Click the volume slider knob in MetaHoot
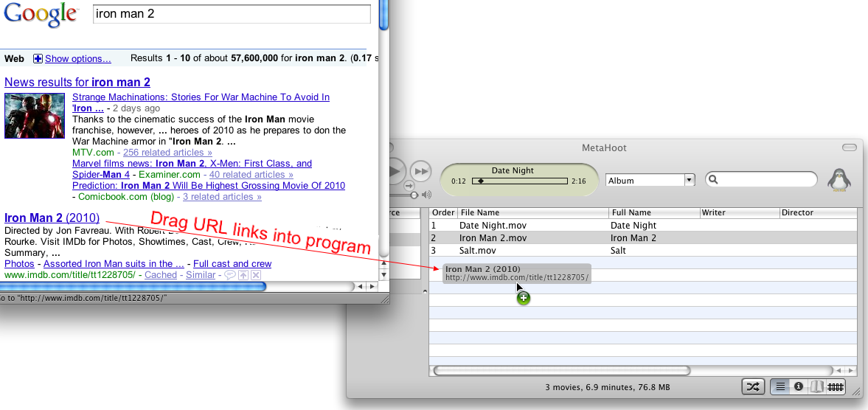Screen dimensions: 868x410 414,195
